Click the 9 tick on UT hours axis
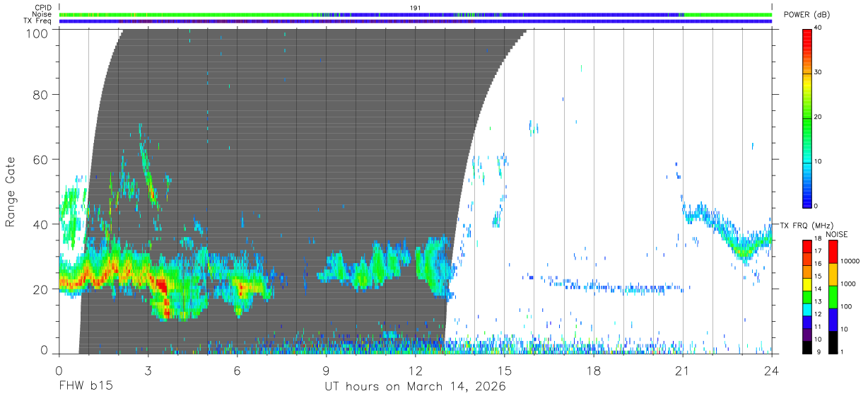The height and width of the screenshot is (401, 868). 326,370
